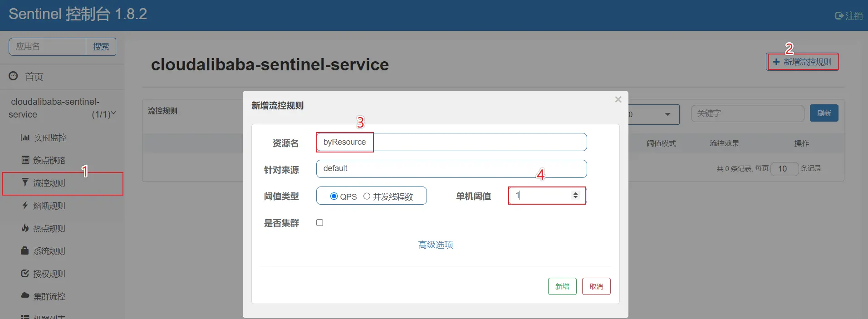Click the 新增流控规则 button
This screenshot has width=868, height=319.
[802, 62]
